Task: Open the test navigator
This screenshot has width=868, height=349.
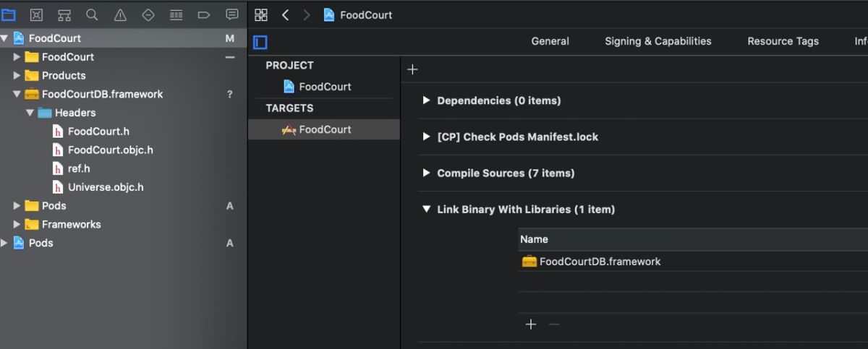Action: coord(148,14)
